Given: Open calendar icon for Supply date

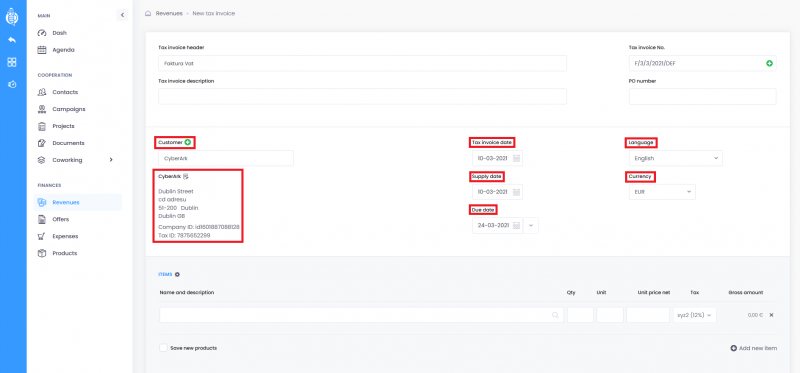Looking at the screenshot, I should point(516,192).
